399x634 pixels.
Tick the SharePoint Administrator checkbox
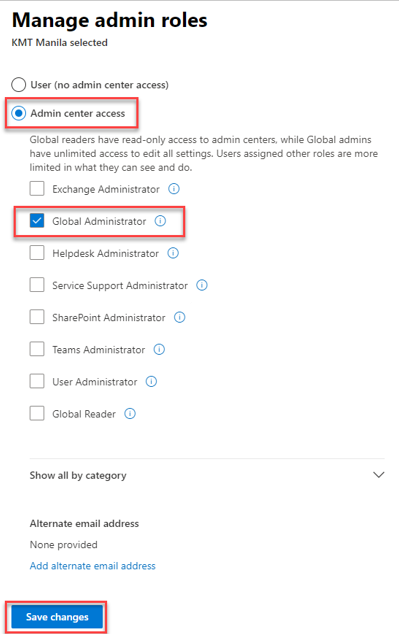point(37,317)
